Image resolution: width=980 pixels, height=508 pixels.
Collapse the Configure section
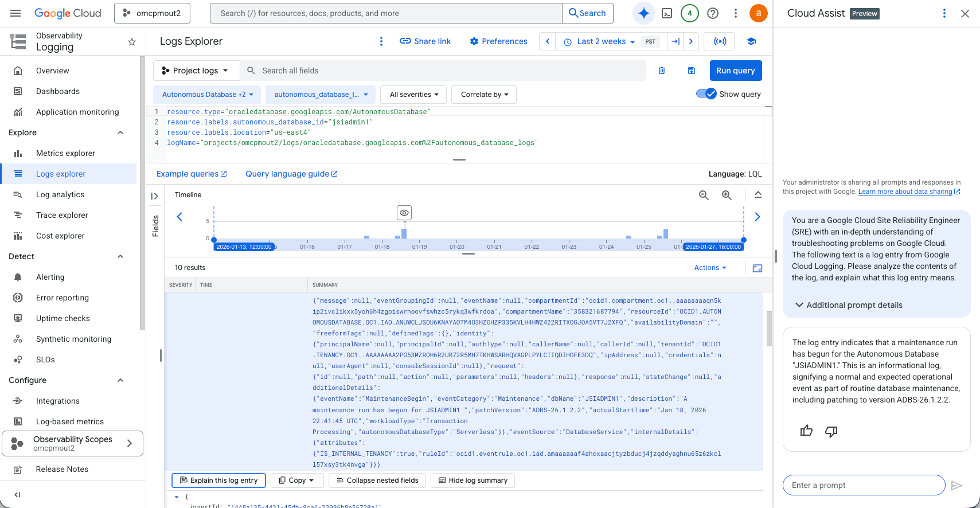pyautogui.click(x=120, y=380)
